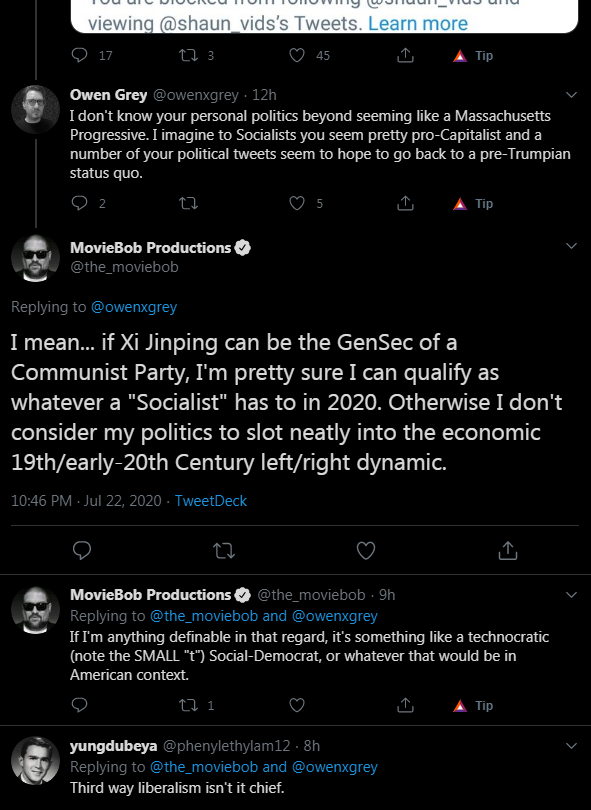This screenshot has width=591, height=810.
Task: Share Owen Grey's tweet
Action: click(x=406, y=203)
